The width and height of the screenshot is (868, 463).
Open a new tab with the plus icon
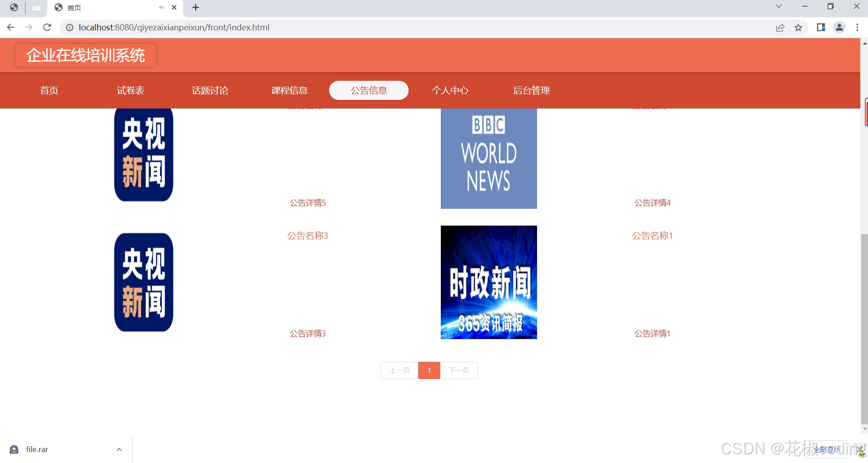[195, 7]
